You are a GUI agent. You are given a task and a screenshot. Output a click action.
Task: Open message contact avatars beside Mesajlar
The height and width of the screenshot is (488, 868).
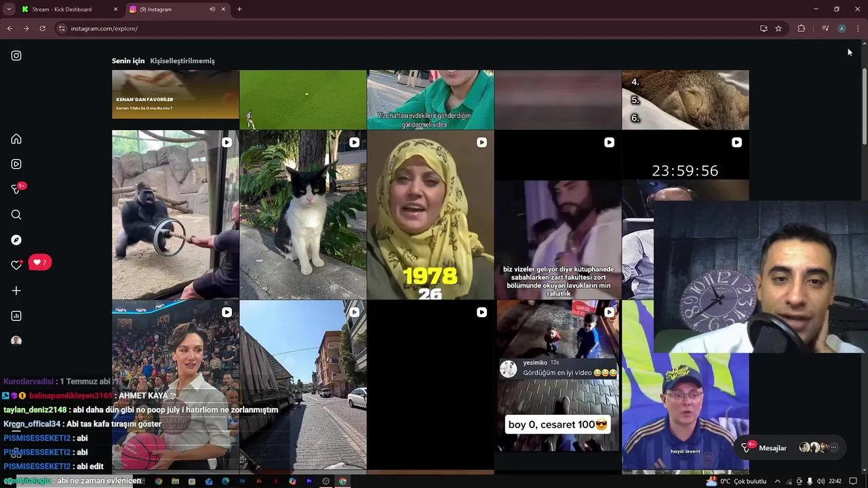(x=818, y=447)
